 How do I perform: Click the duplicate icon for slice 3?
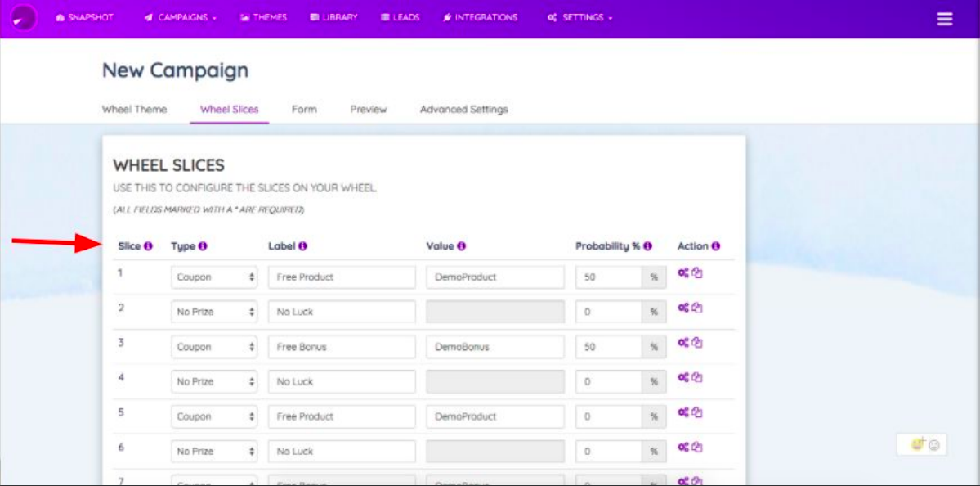(698, 343)
